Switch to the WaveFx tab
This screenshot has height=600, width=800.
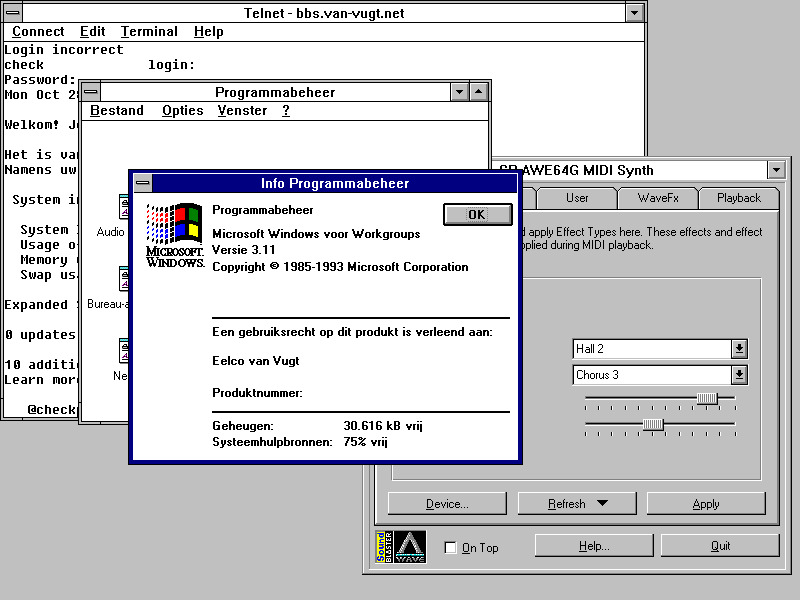click(656, 198)
